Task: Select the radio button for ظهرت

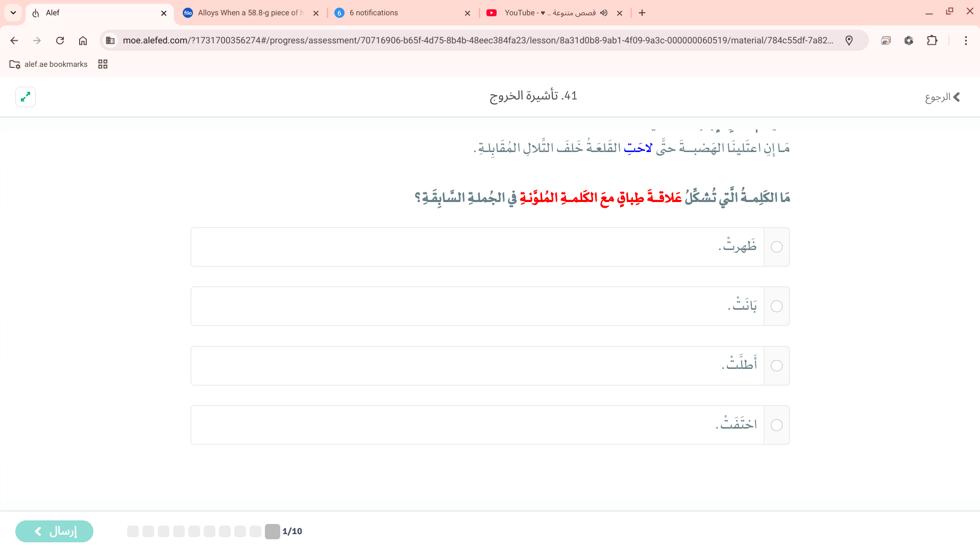Action: point(776,247)
